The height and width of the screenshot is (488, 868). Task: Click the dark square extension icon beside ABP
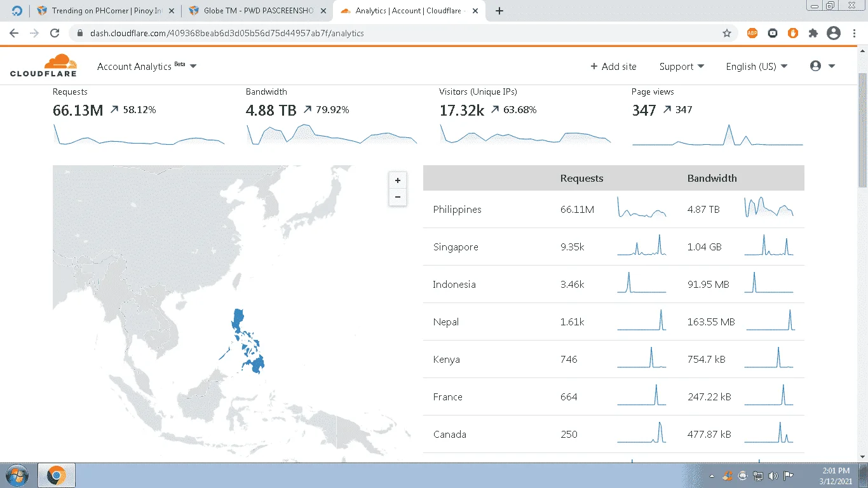(x=773, y=33)
